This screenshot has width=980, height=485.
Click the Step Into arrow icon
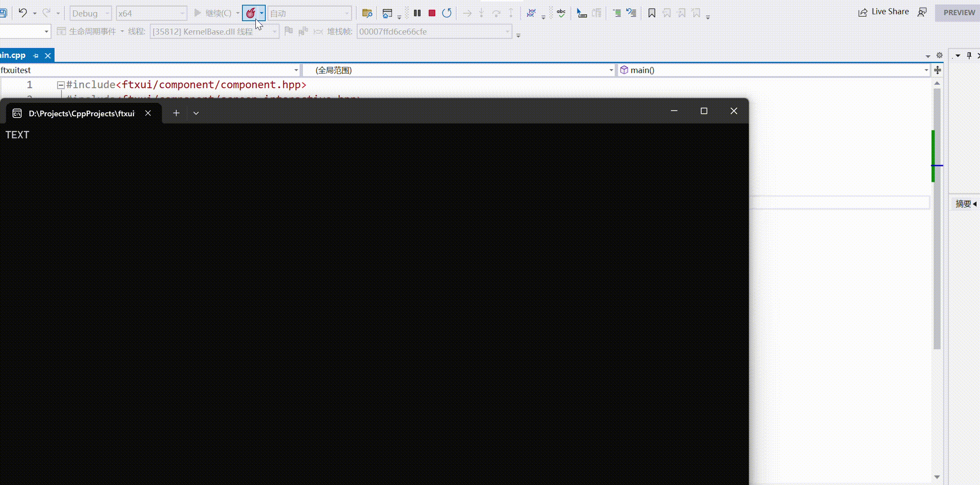click(481, 13)
